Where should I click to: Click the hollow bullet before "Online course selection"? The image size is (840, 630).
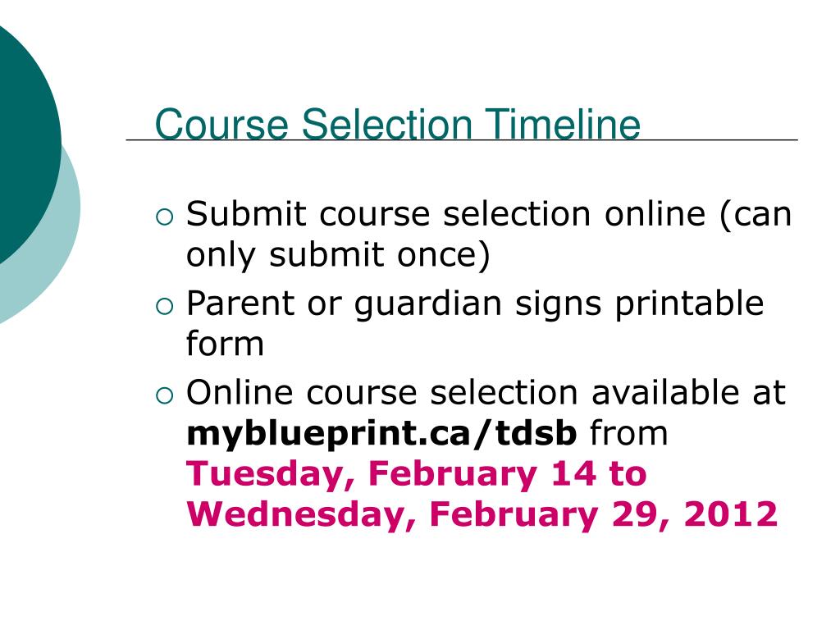click(163, 396)
